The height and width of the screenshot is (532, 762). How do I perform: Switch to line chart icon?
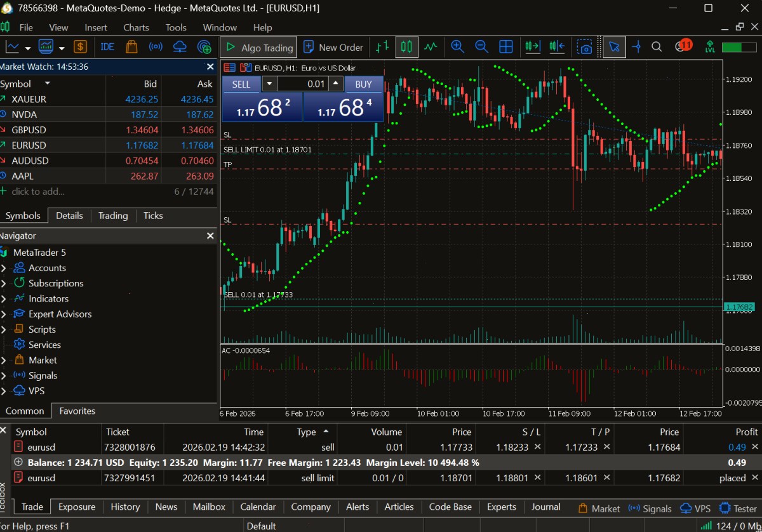click(x=431, y=47)
